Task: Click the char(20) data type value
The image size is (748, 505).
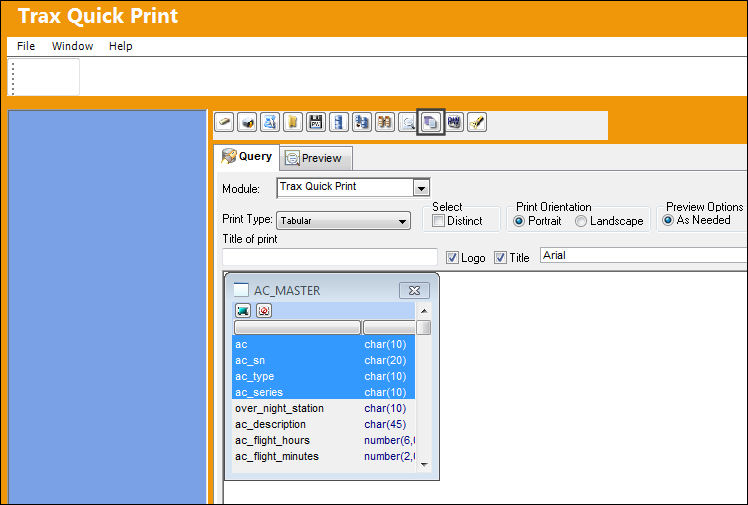Action: pyautogui.click(x=385, y=360)
